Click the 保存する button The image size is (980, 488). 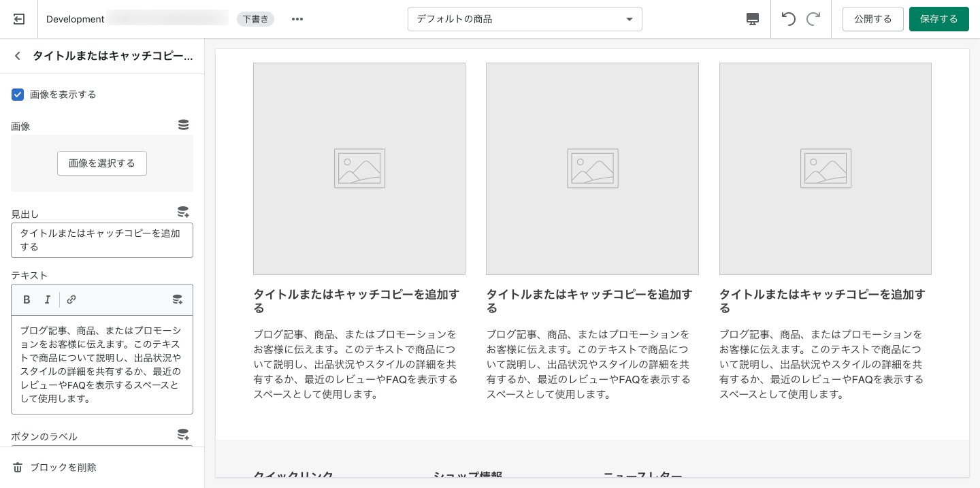pyautogui.click(x=939, y=19)
